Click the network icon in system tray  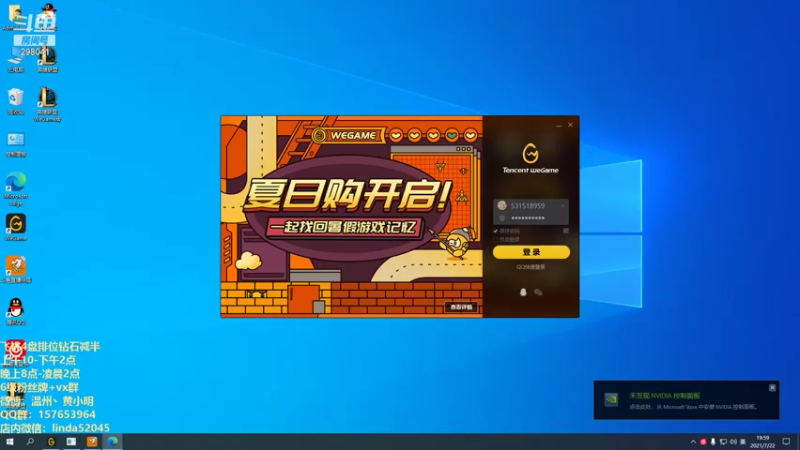click(x=723, y=442)
